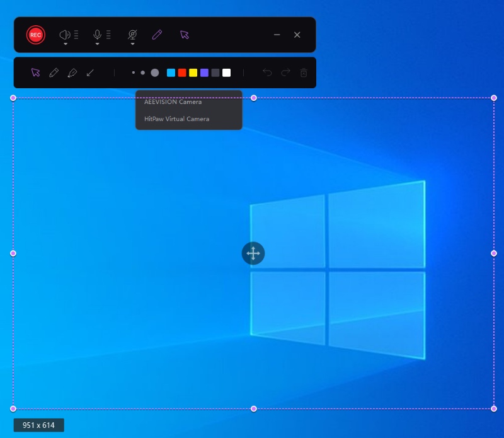Select HitPaw Virtual Camera option
This screenshot has height=438, width=504.
pos(176,118)
